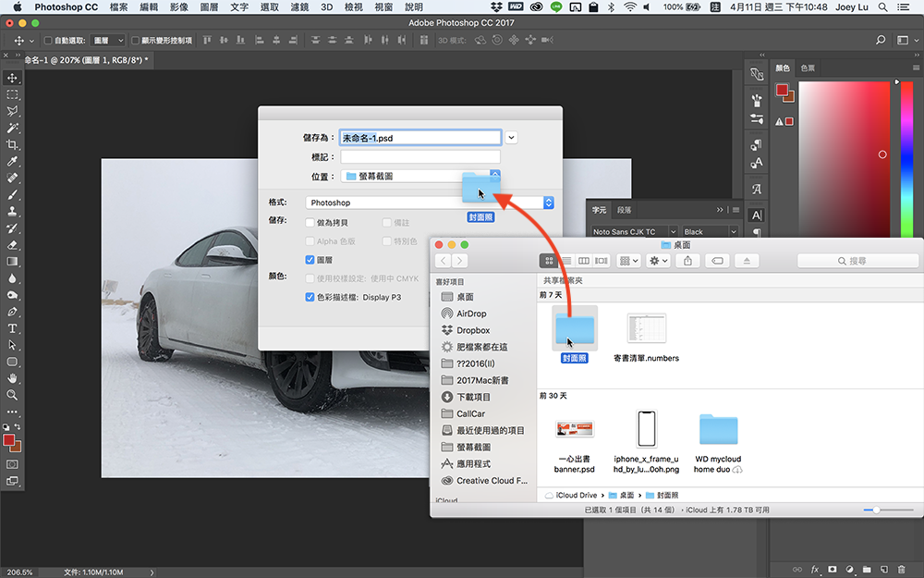The width and height of the screenshot is (924, 578).
Task: Select the Magic Wand tool
Action: coord(12,128)
